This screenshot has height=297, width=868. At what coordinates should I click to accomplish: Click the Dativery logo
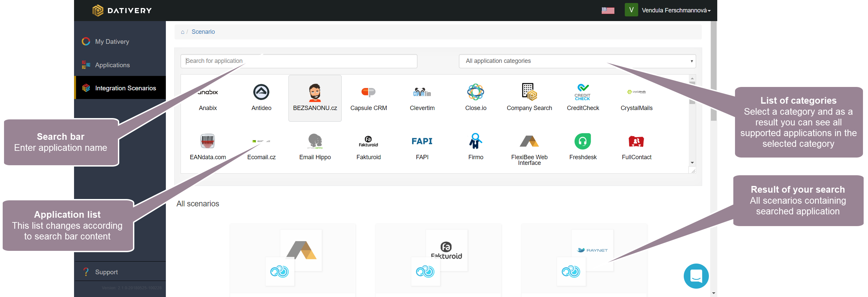click(122, 10)
